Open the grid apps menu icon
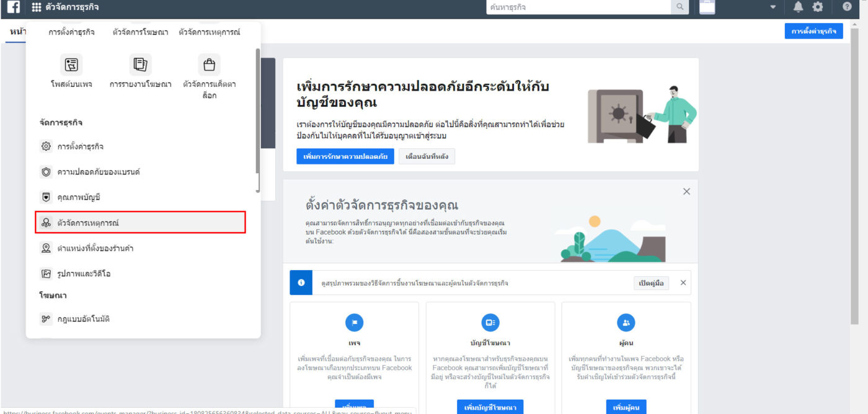The height and width of the screenshot is (414, 868). [37, 7]
